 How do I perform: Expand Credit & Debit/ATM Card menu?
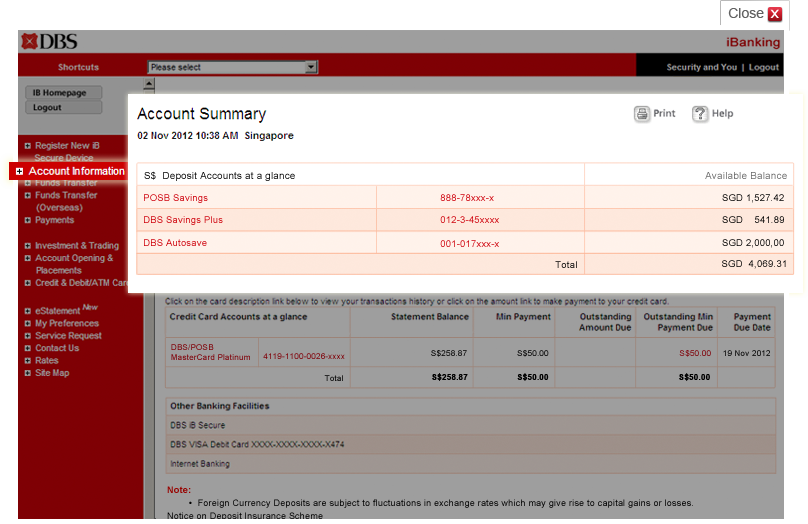[x=27, y=283]
